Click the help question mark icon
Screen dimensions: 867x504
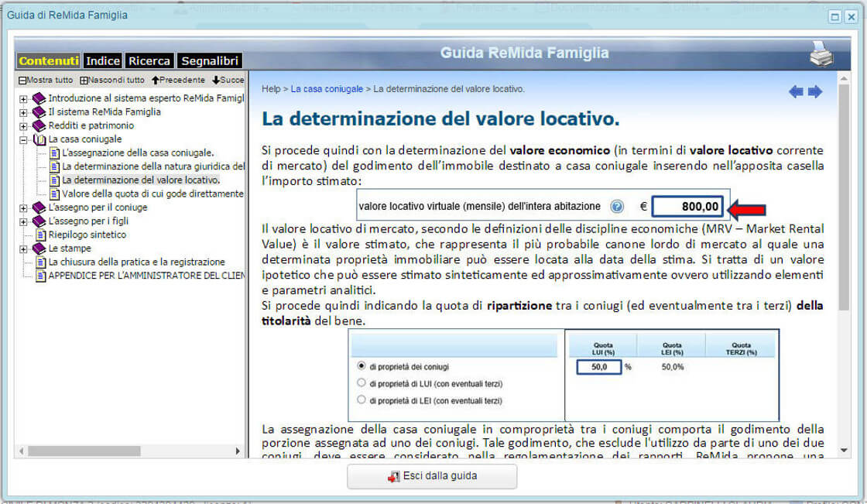(x=616, y=207)
